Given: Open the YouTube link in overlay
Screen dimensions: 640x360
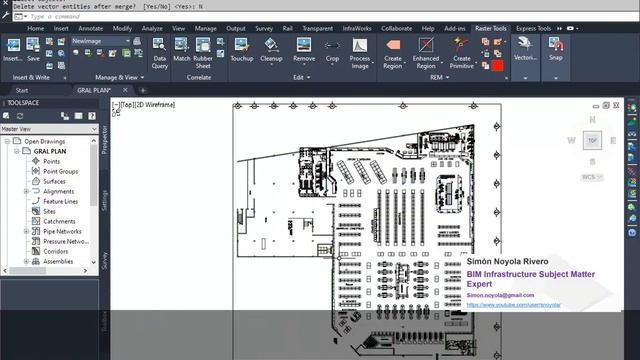Looking at the screenshot, I should click(x=513, y=305).
